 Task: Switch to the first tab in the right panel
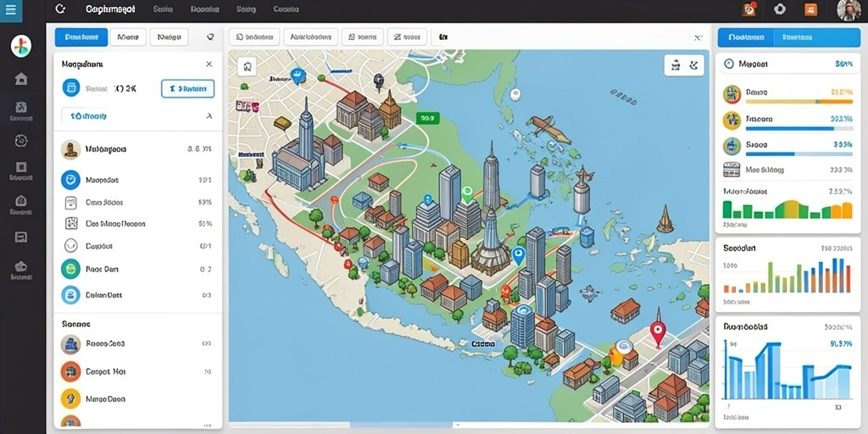tap(747, 37)
